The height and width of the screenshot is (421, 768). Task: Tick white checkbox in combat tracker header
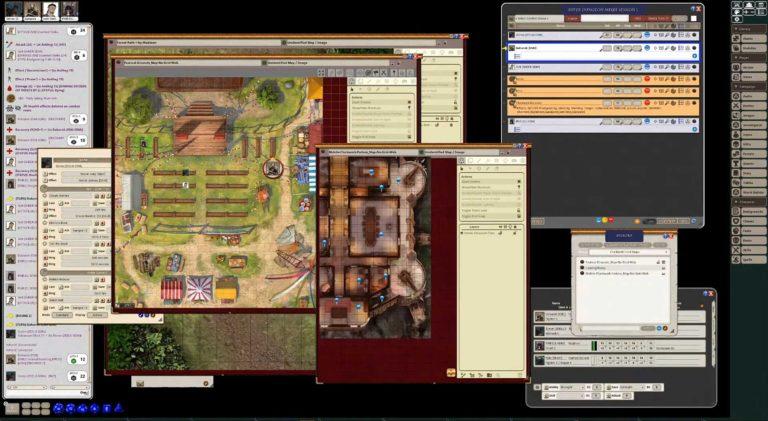click(694, 19)
